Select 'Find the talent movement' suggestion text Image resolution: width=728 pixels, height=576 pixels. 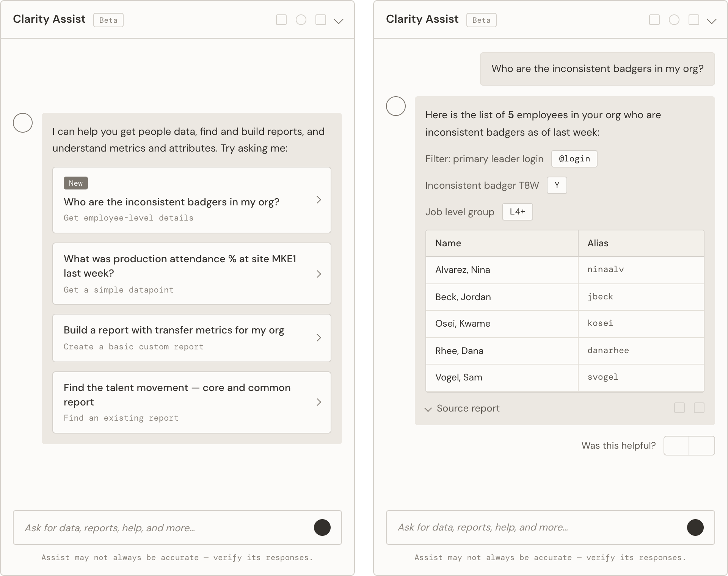[177, 395]
